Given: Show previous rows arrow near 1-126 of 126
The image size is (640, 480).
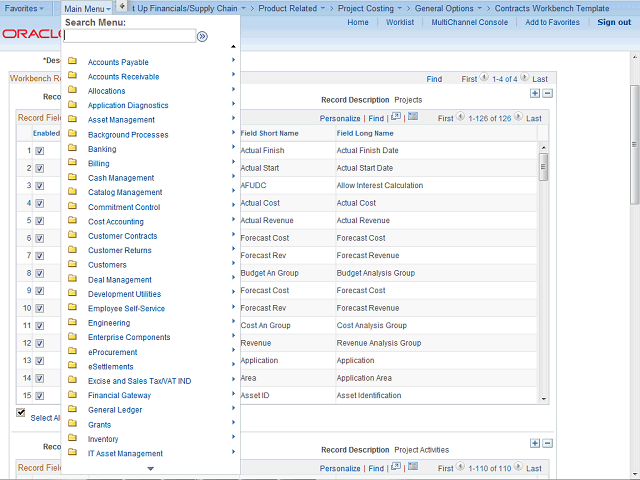Looking at the screenshot, I should click(460, 117).
